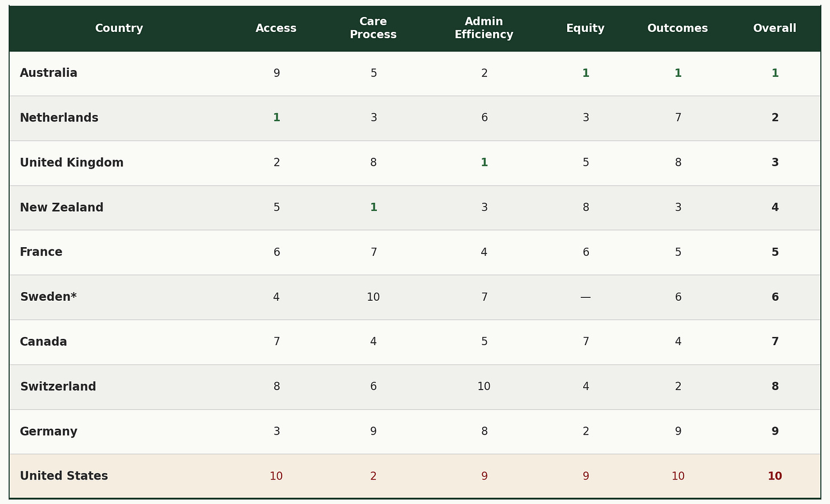
Task: Click Australia's green Outcomes rank 1
Action: [678, 73]
